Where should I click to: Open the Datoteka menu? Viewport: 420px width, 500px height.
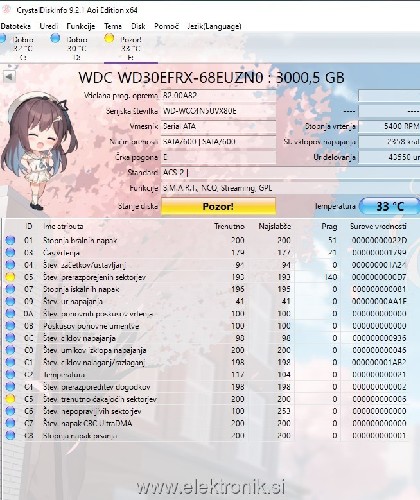click(x=15, y=26)
